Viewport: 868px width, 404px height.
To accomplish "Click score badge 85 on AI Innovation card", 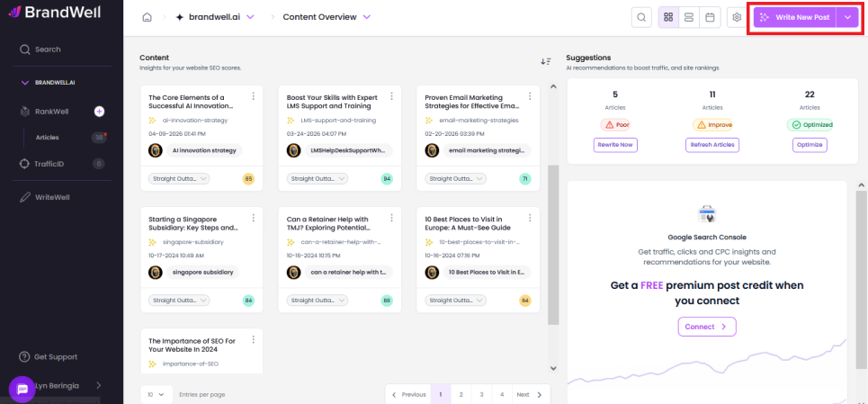I will point(248,179).
